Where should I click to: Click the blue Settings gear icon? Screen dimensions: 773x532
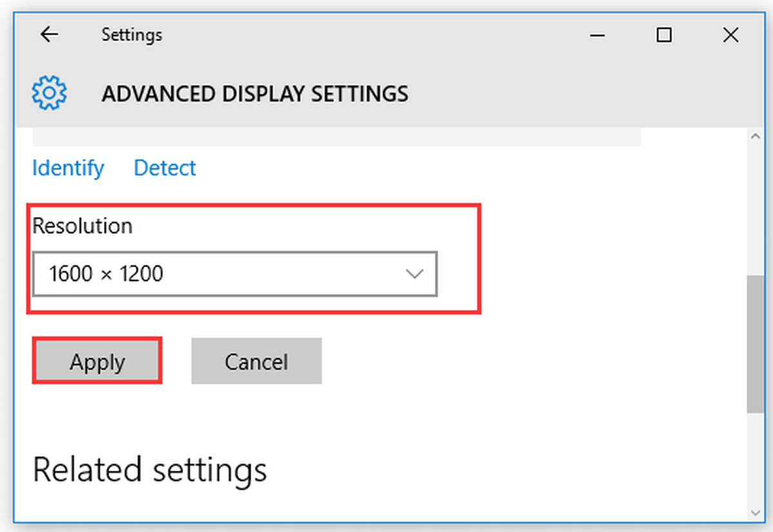click(49, 93)
